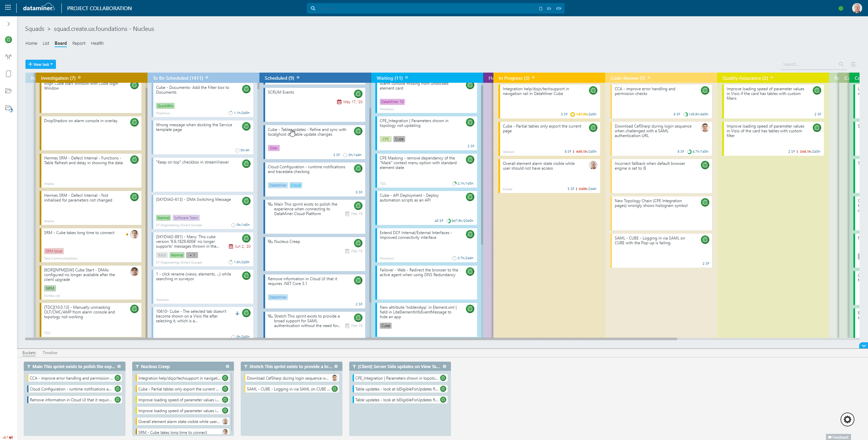Open settings icon of Investigation column

[x=79, y=78]
